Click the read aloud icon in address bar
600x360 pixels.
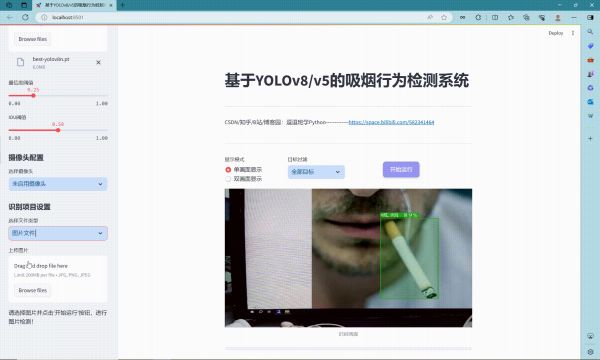tap(430, 17)
